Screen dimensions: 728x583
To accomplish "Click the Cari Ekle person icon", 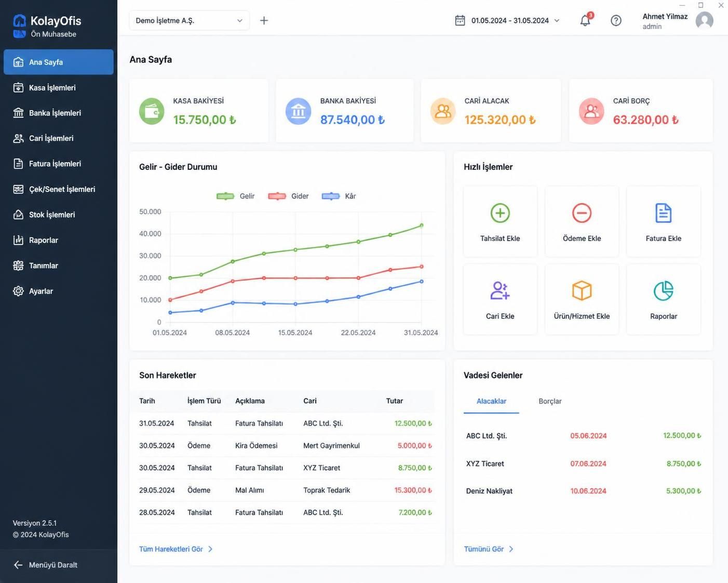I will point(500,290).
